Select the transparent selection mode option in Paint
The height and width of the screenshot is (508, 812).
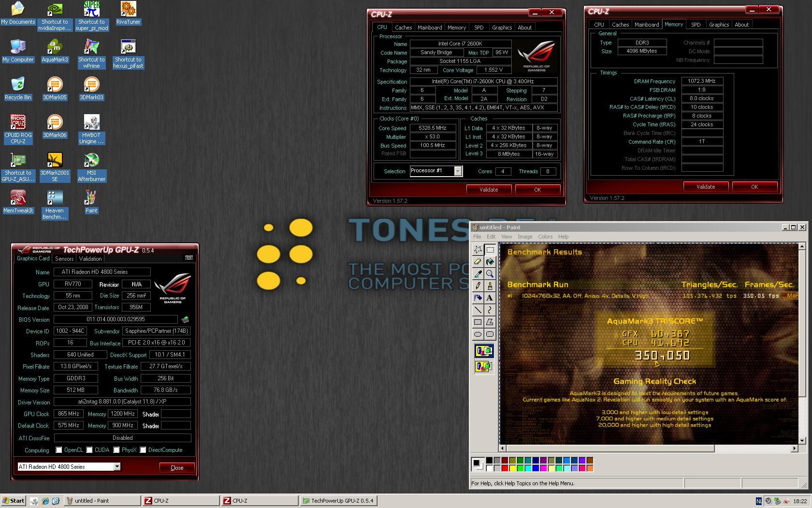pos(483,366)
